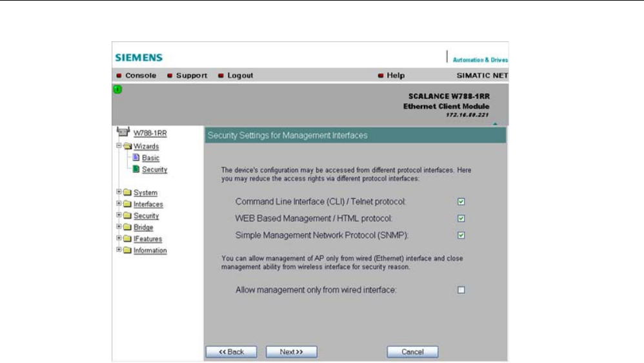Click the IFeatures folder icon
The height and width of the screenshot is (363, 644).
(x=127, y=238)
